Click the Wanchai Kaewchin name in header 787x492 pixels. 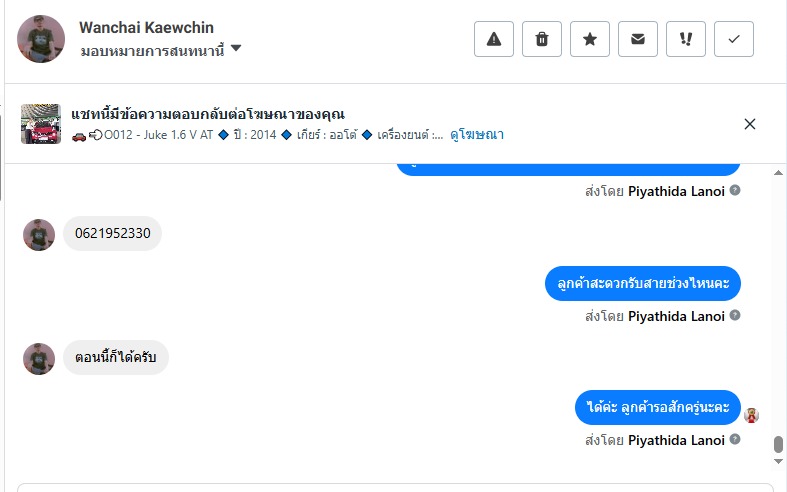146,28
